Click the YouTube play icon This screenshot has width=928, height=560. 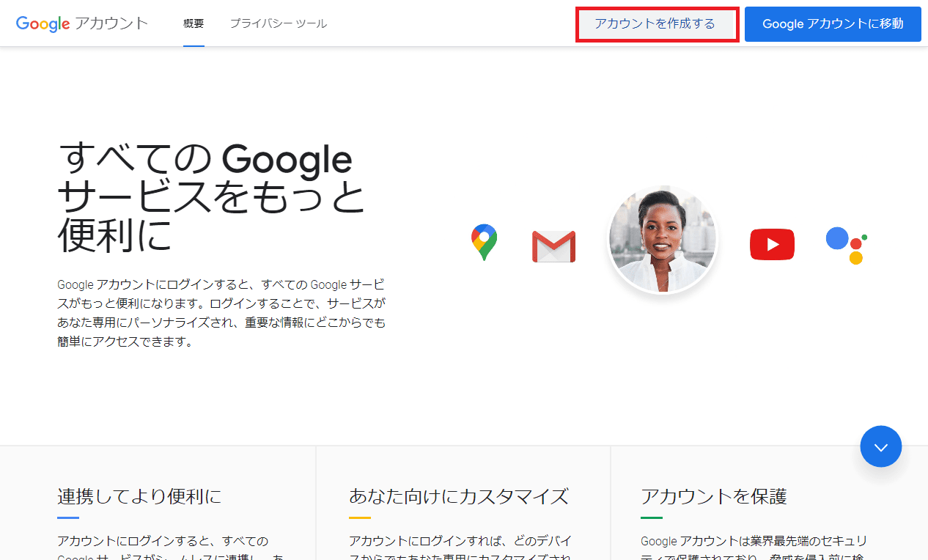772,244
